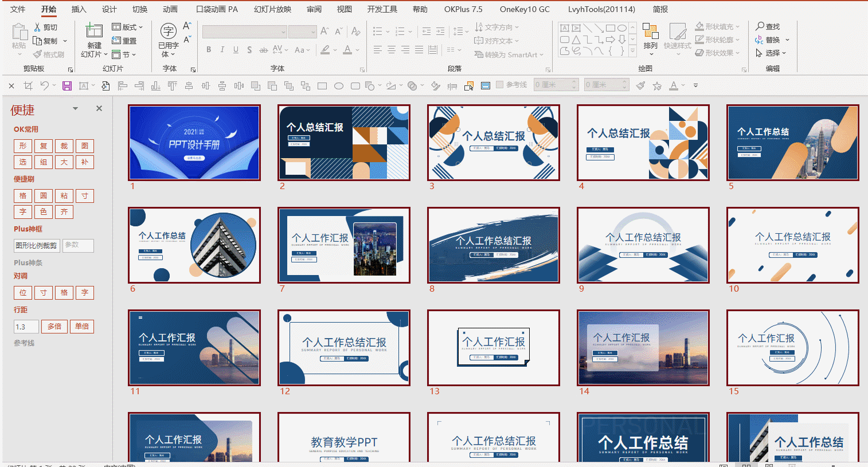The image size is (868, 467).
Task: Click the 位 button under 对调
Action: pos(23,293)
